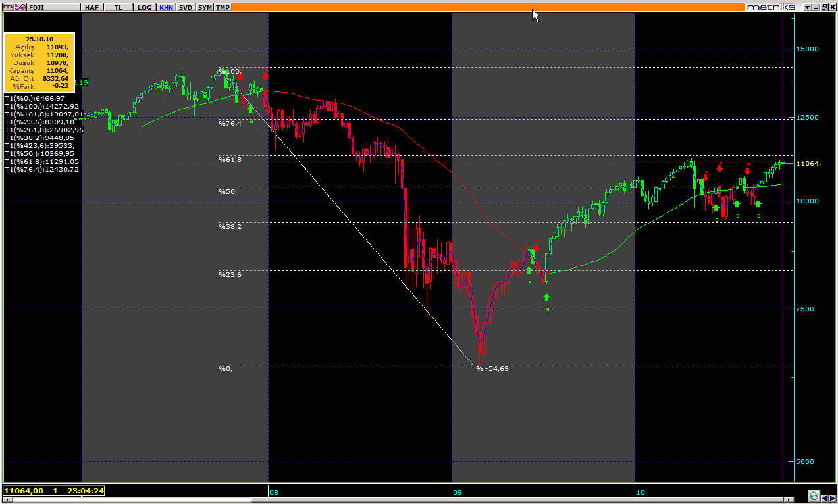Viewport: 838px width, 504px height.
Task: Open the chart type icon beside FDJI
Action: pos(22,7)
